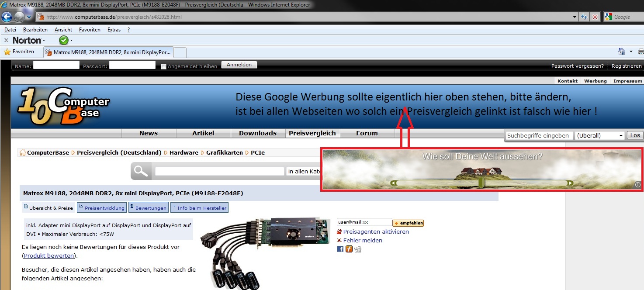Open the Bearbeiten menu
Image resolution: width=644 pixels, height=290 pixels.
(35, 30)
